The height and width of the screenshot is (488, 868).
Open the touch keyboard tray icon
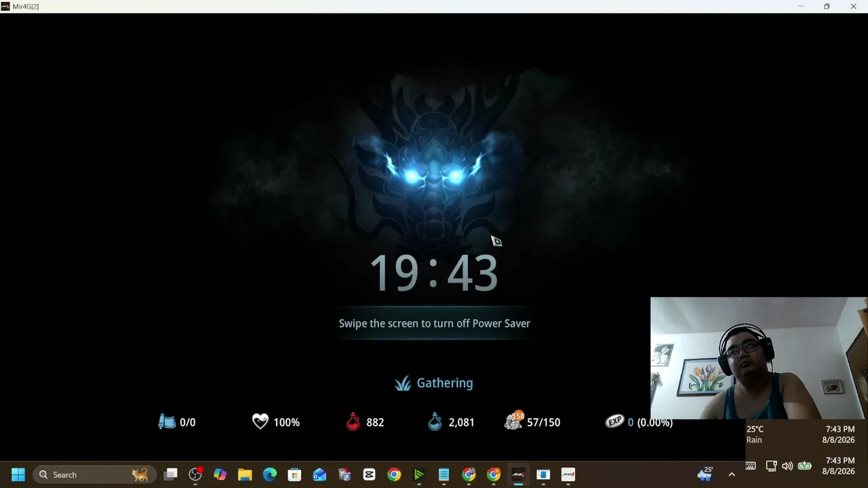tap(751, 466)
